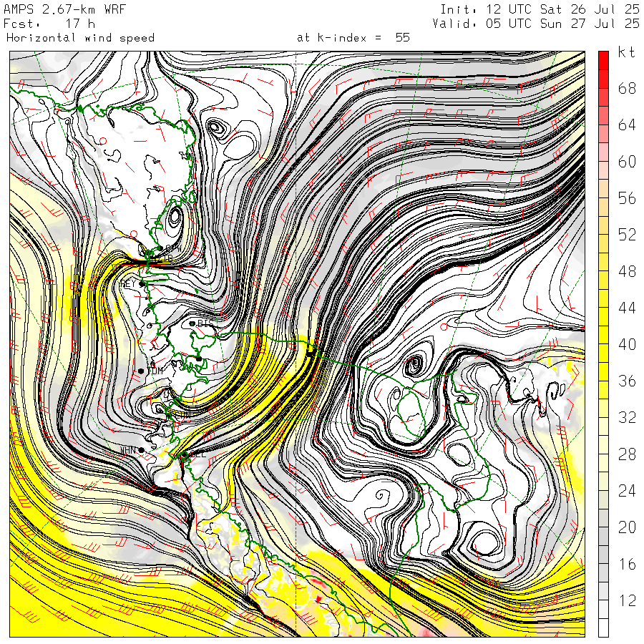The height and width of the screenshot is (644, 644).
Task: Select the TOM station label on the map
Action: (155, 371)
